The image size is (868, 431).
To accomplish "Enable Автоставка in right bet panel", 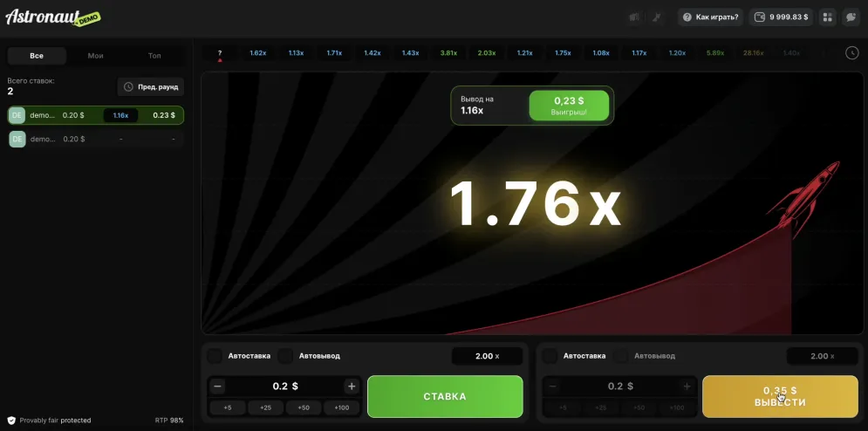I will [x=550, y=356].
